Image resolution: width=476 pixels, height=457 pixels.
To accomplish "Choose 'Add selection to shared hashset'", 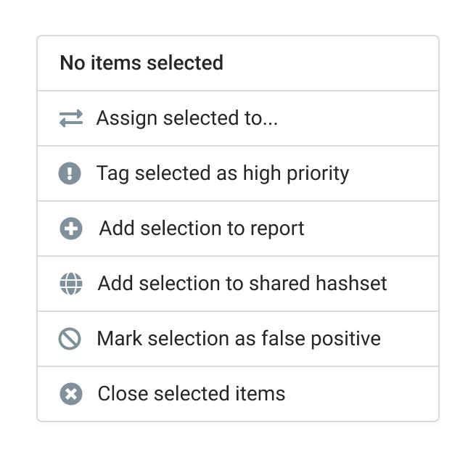I will coord(242,284).
